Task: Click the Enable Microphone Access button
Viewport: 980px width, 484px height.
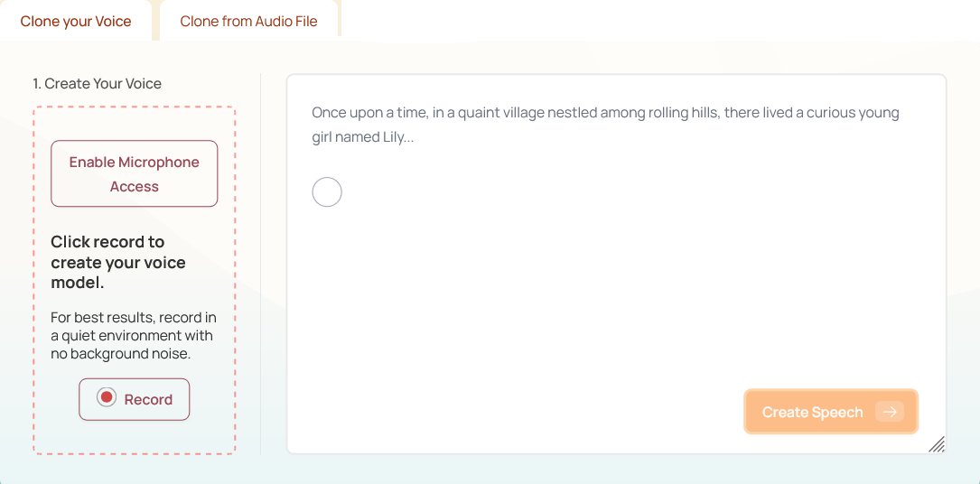Action: 135,173
